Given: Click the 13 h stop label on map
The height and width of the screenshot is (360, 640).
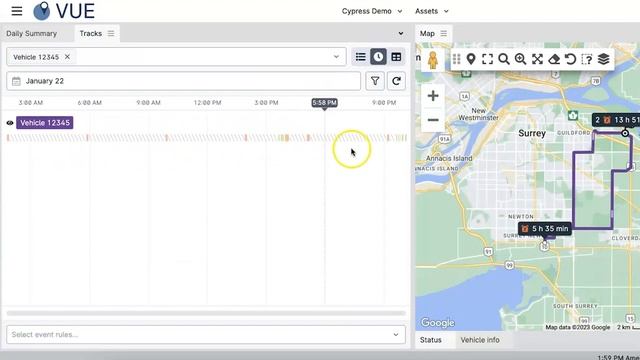Looking at the screenshot, I should pyautogui.click(x=616, y=120).
